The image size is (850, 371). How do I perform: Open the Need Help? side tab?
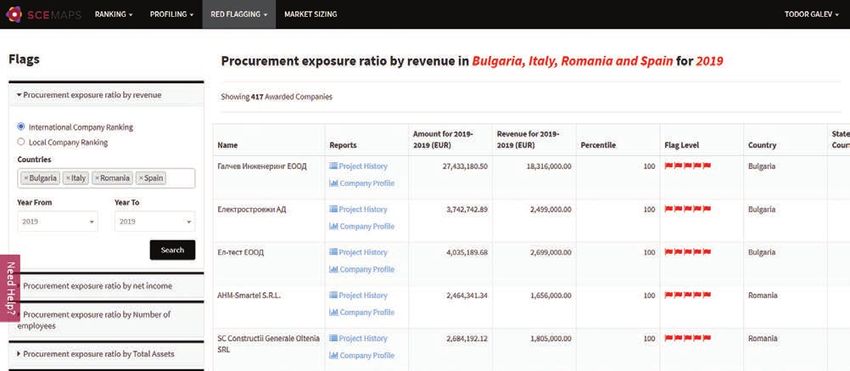tap(10, 288)
